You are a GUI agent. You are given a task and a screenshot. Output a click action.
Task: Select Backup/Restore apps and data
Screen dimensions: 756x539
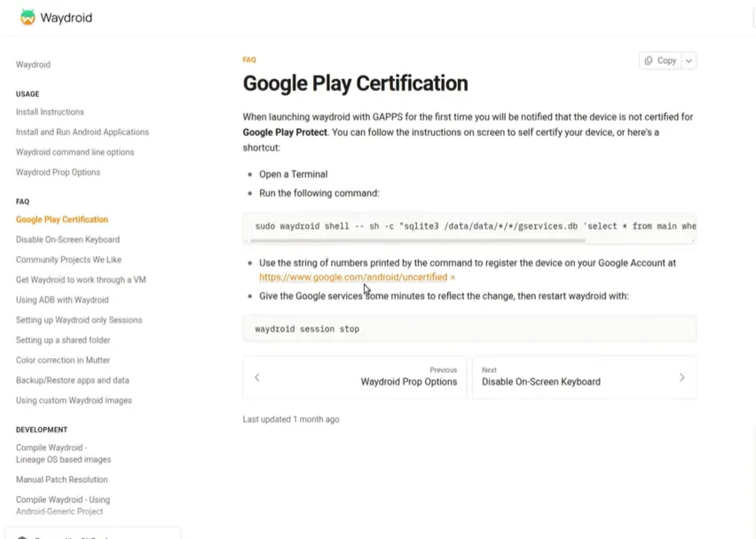tap(72, 379)
